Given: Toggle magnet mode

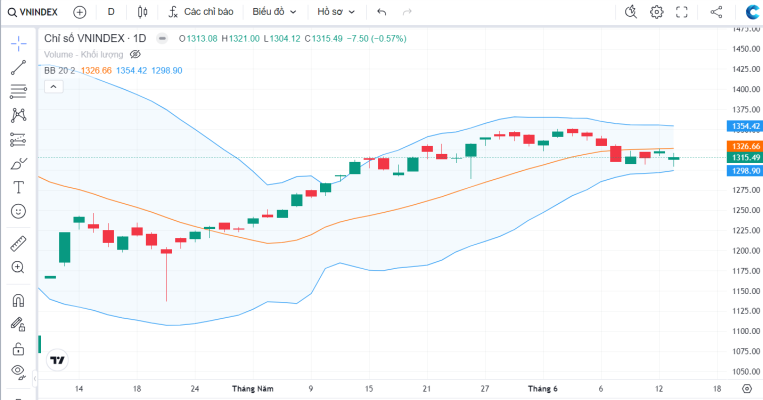Looking at the screenshot, I should (18, 300).
